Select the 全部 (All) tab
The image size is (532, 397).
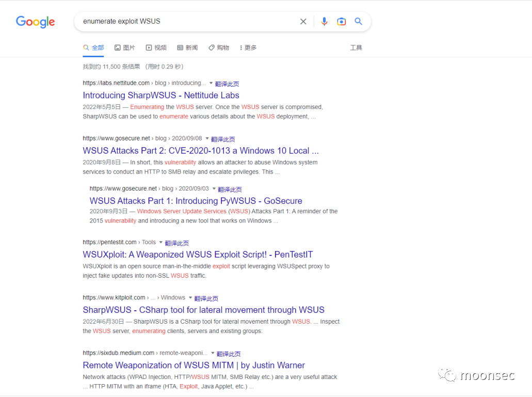(93, 47)
